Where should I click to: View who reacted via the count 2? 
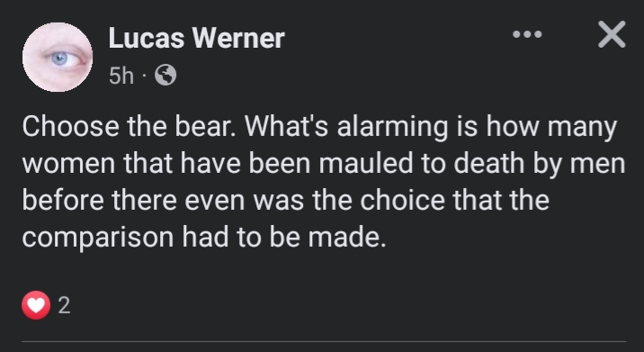click(x=64, y=305)
